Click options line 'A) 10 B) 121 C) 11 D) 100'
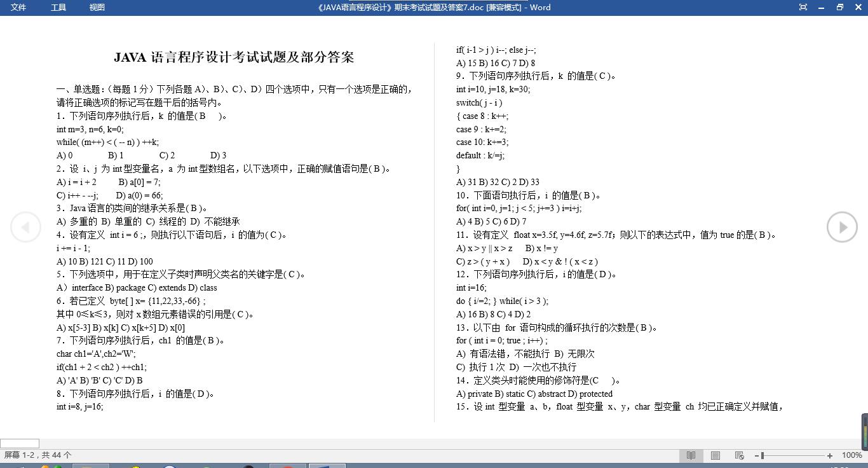The image size is (868, 468). tap(105, 261)
